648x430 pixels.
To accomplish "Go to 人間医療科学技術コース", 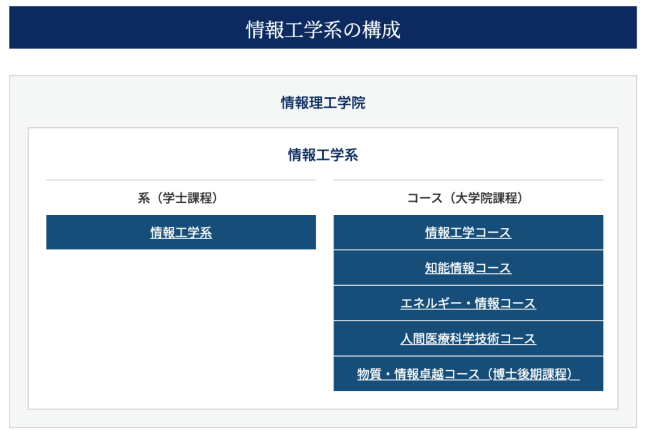I will (468, 339).
